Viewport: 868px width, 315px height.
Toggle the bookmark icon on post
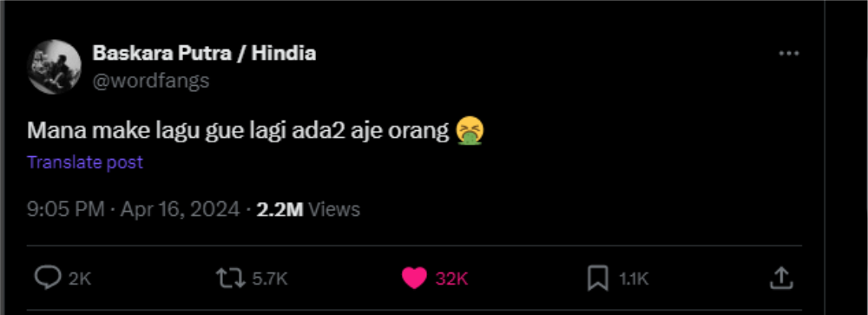(x=598, y=279)
